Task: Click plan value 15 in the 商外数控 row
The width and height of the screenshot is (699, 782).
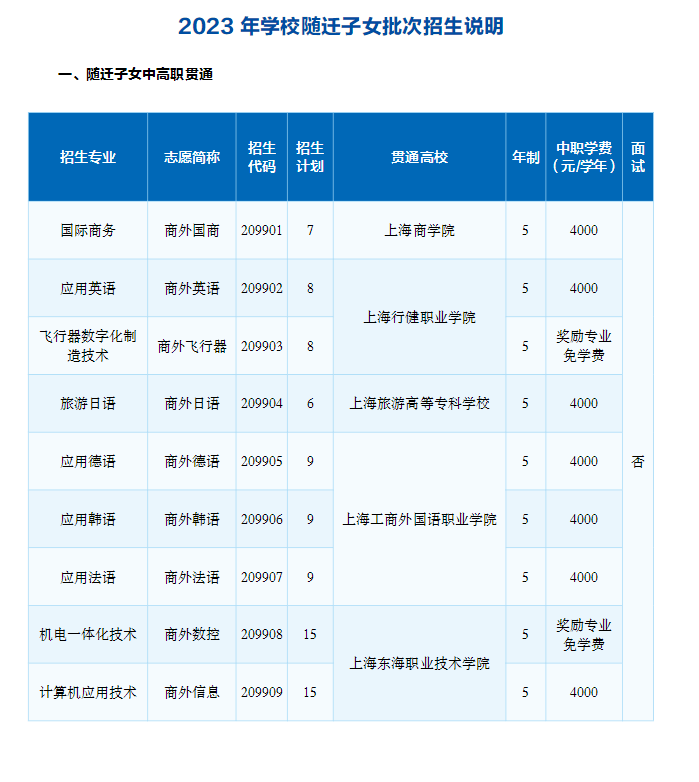Action: pos(310,634)
